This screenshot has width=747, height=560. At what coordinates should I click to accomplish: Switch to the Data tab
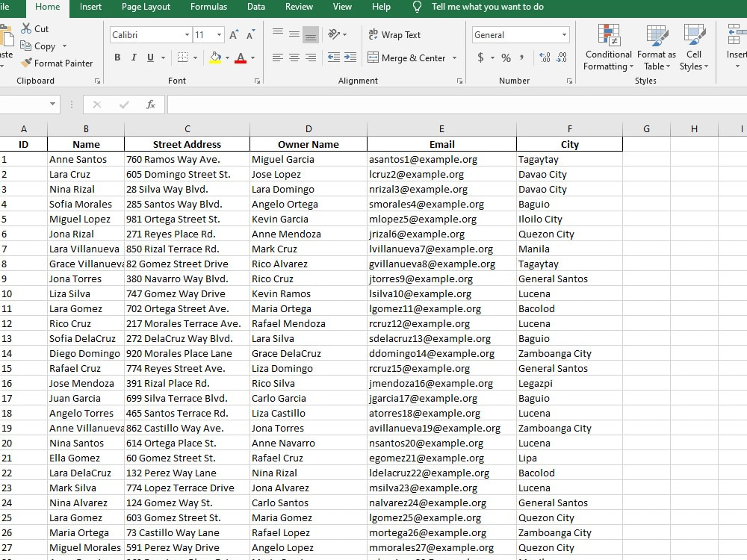(x=255, y=7)
